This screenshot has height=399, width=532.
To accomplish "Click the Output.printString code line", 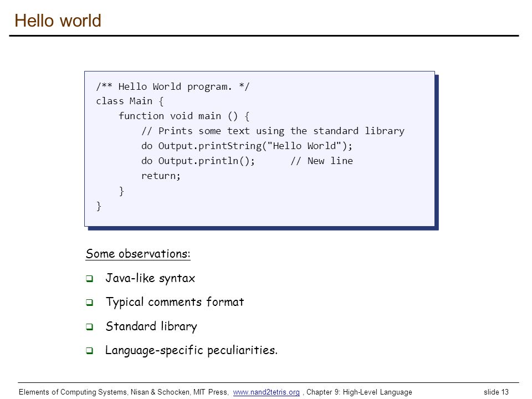I will point(247,146).
